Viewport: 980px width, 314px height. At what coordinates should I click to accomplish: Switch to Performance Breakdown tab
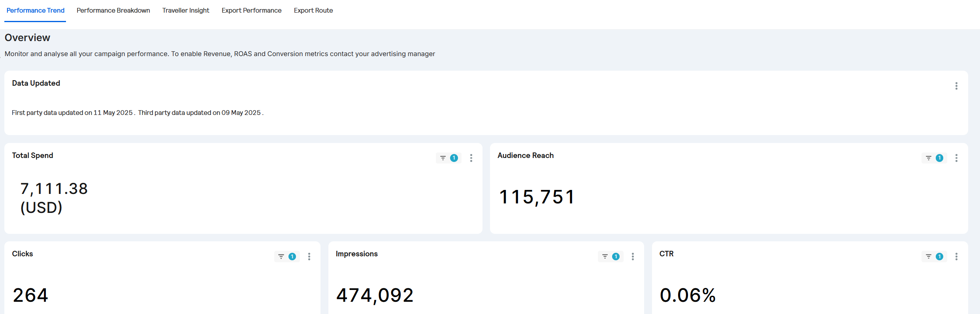tap(113, 11)
